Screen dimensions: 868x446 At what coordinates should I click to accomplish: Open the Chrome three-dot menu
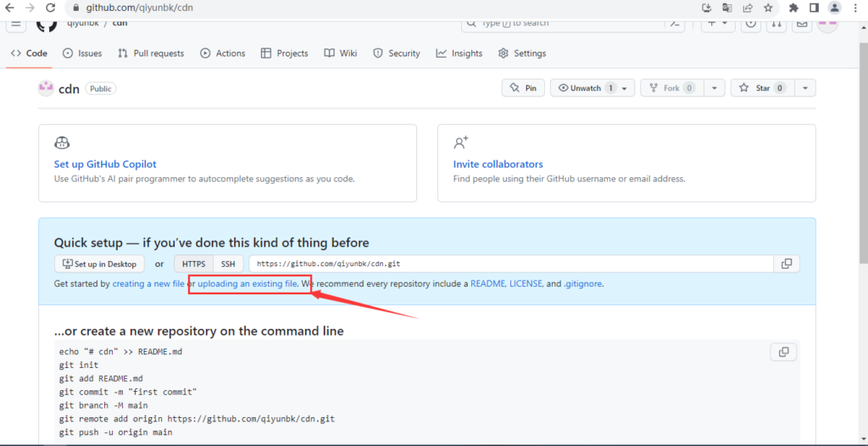(x=854, y=8)
